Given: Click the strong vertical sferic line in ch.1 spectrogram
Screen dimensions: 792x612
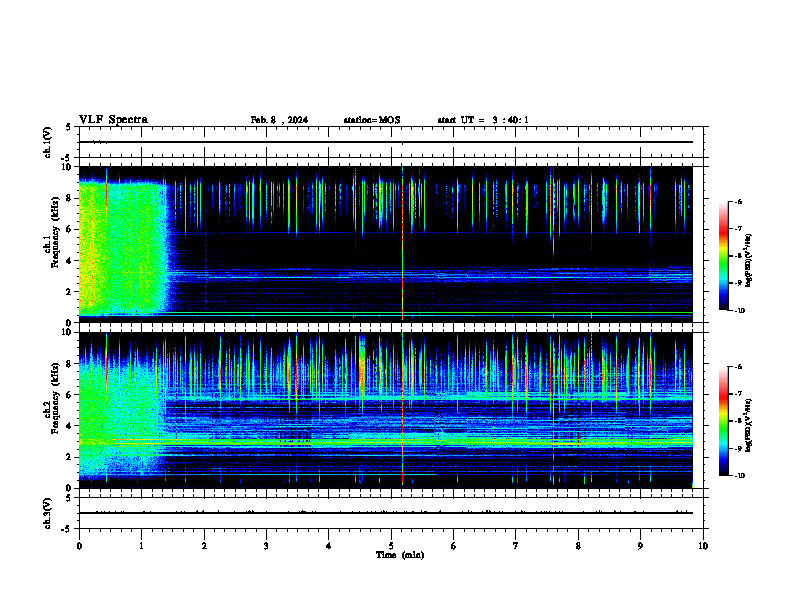Looking at the screenshot, I should 403,244.
